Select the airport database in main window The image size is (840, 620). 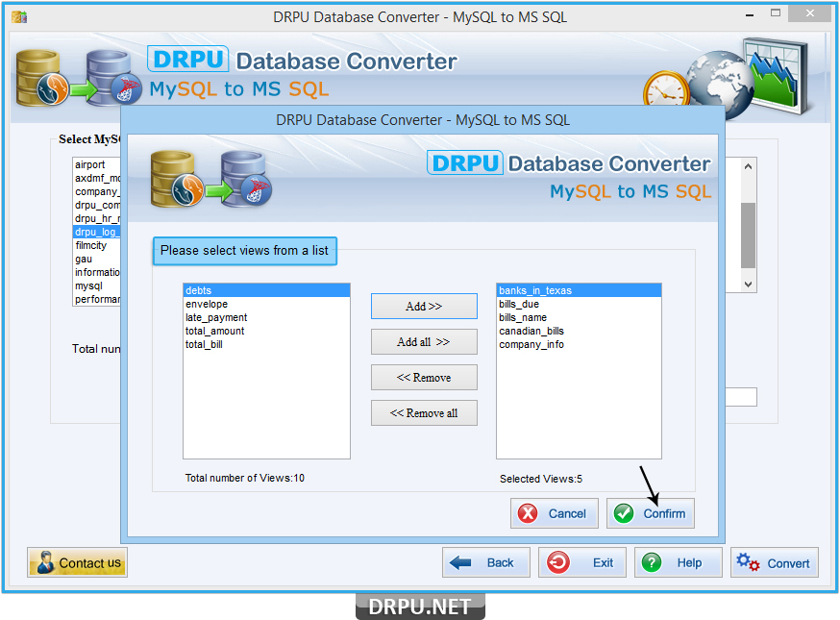(96, 164)
